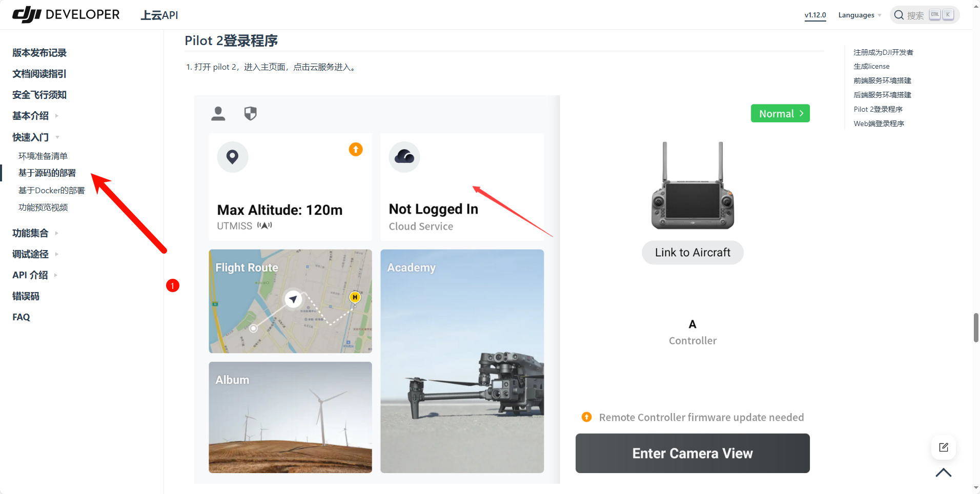Open 错误码 in the sidebar
Image resolution: width=980 pixels, height=494 pixels.
click(x=26, y=296)
